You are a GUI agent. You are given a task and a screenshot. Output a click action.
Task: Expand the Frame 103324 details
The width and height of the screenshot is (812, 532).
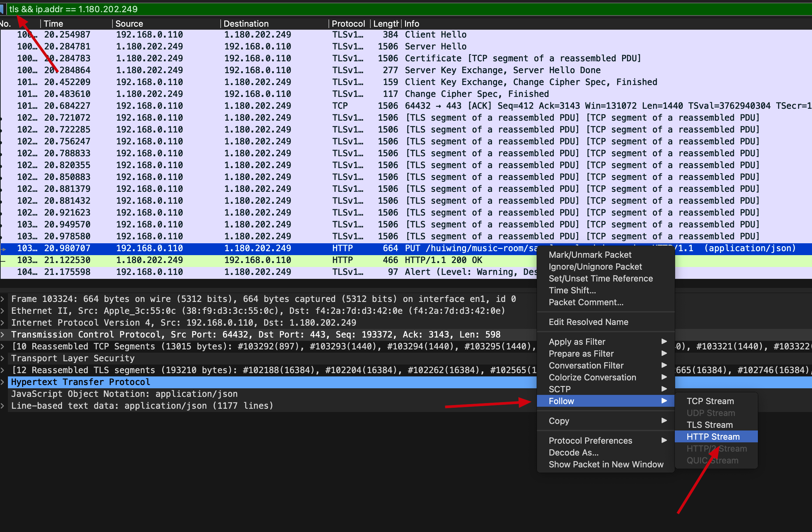(x=3, y=299)
